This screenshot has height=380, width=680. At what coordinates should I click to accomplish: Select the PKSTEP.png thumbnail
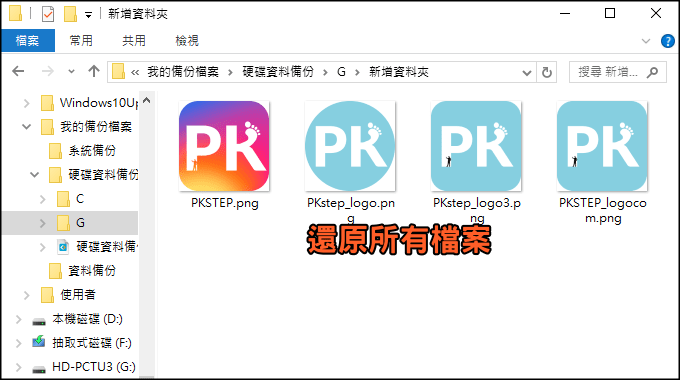(224, 146)
